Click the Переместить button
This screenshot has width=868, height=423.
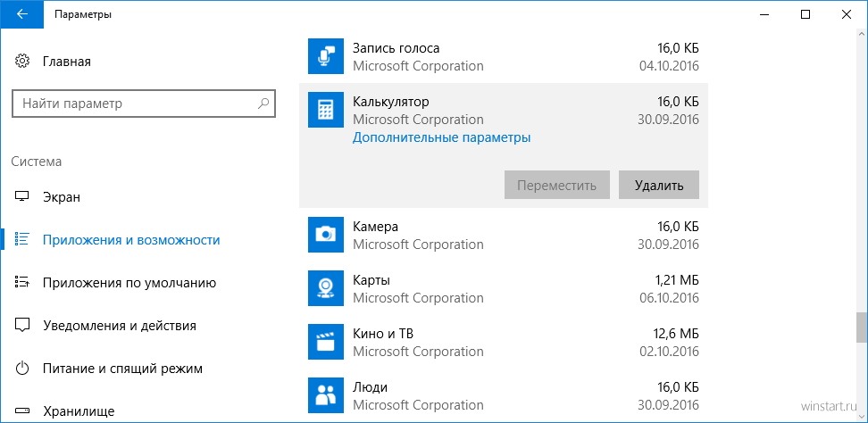pos(557,186)
